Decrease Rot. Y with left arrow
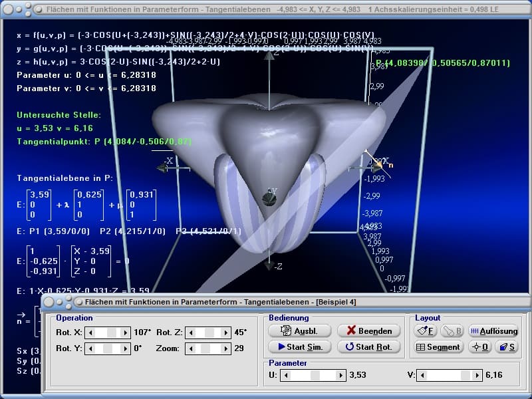This screenshot has height=399, width=532. coord(90,348)
